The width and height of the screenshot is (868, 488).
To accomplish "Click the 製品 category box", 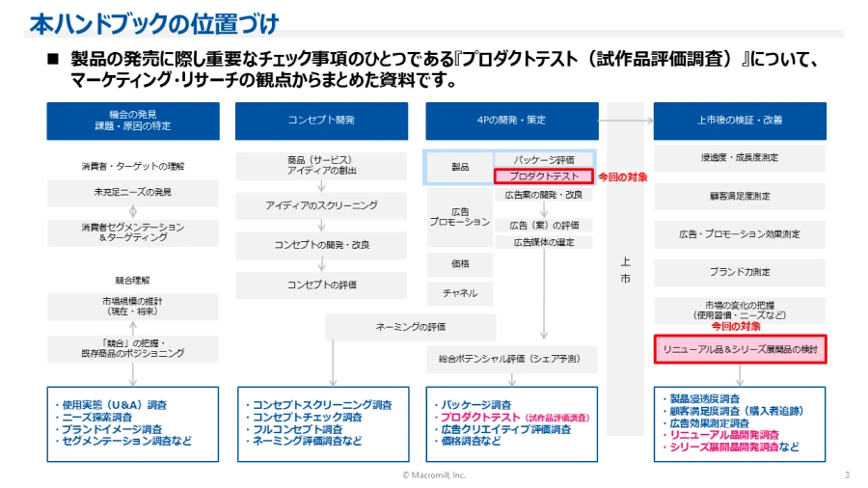I will click(460, 167).
